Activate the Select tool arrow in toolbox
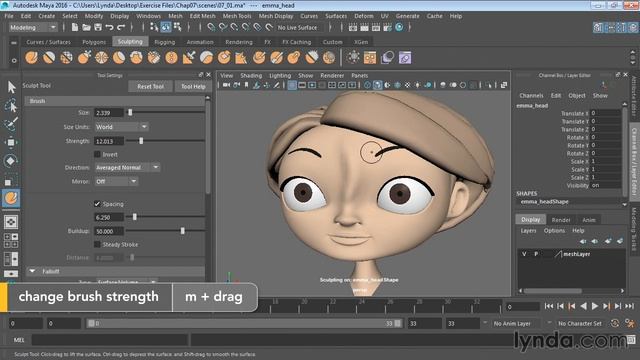This screenshot has height=360, width=640. click(x=11, y=87)
